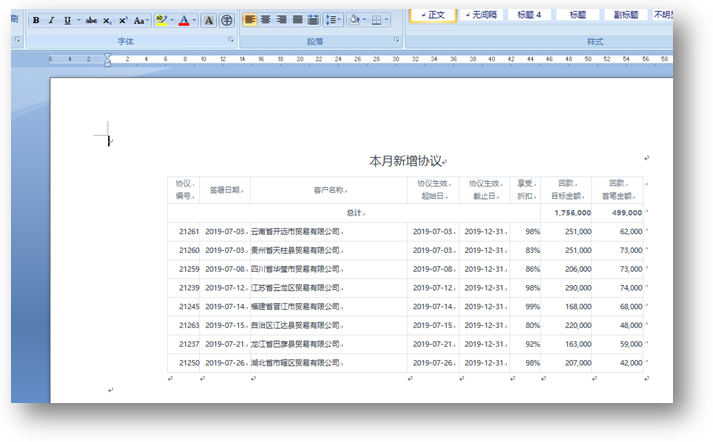
Task: Click the enclosed character icon
Action: click(x=226, y=20)
